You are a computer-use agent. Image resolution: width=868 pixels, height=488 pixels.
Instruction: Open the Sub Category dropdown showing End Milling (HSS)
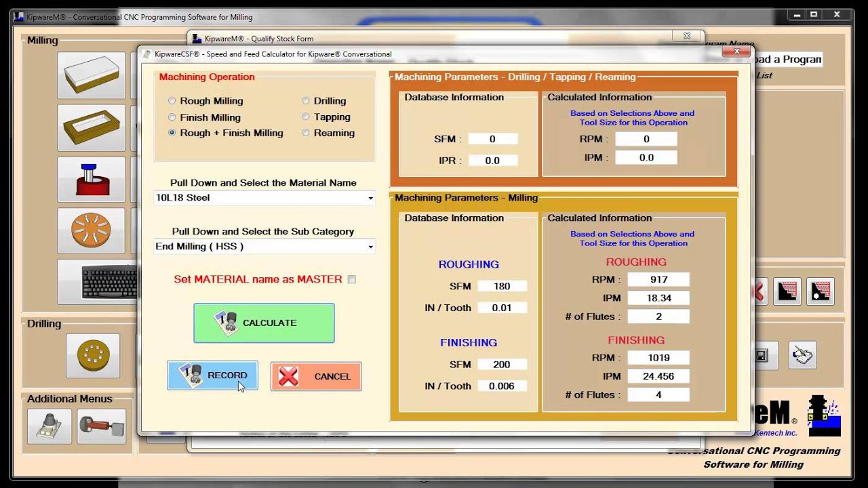tap(264, 247)
